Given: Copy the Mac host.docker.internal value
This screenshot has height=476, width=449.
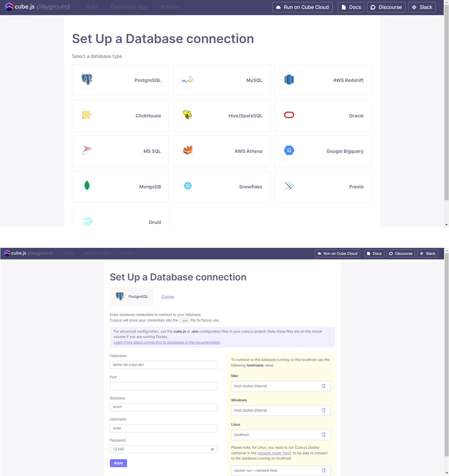Looking at the screenshot, I should pos(324,386).
